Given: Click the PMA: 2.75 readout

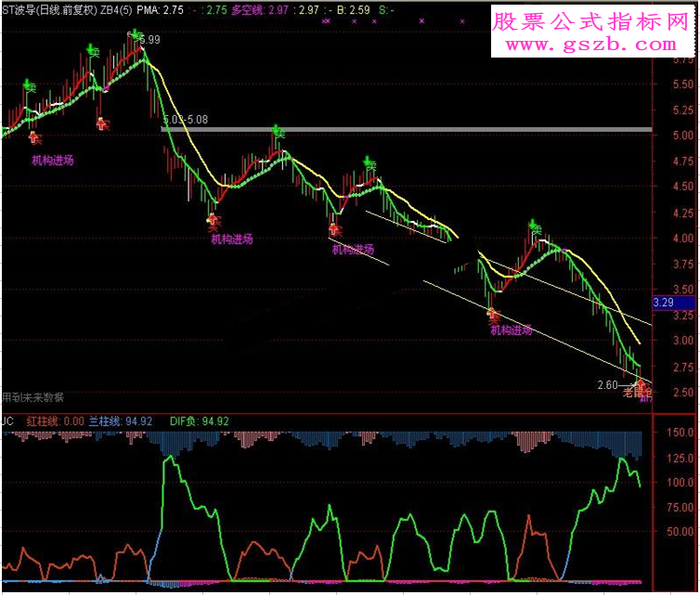Looking at the screenshot, I should click(x=160, y=10).
